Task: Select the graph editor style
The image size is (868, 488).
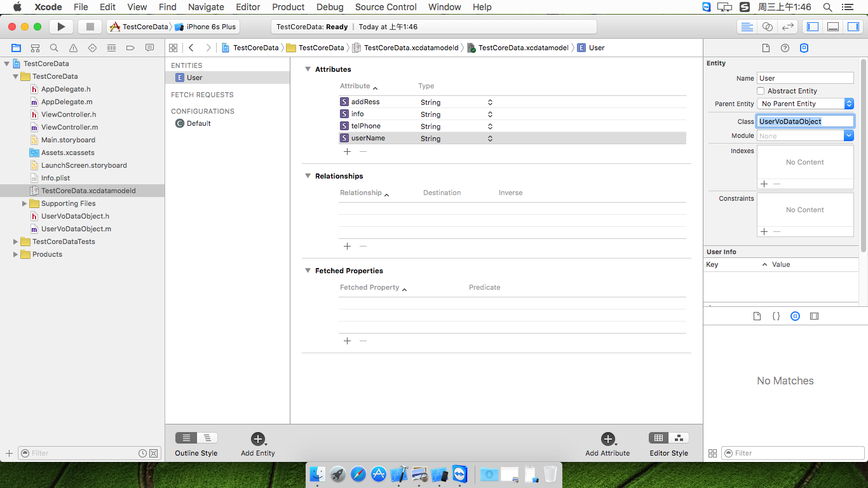Action: coord(679,438)
